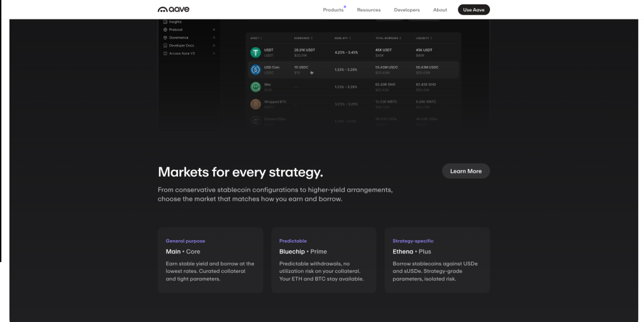Click the 10 USDC borrowed value

(x=301, y=67)
